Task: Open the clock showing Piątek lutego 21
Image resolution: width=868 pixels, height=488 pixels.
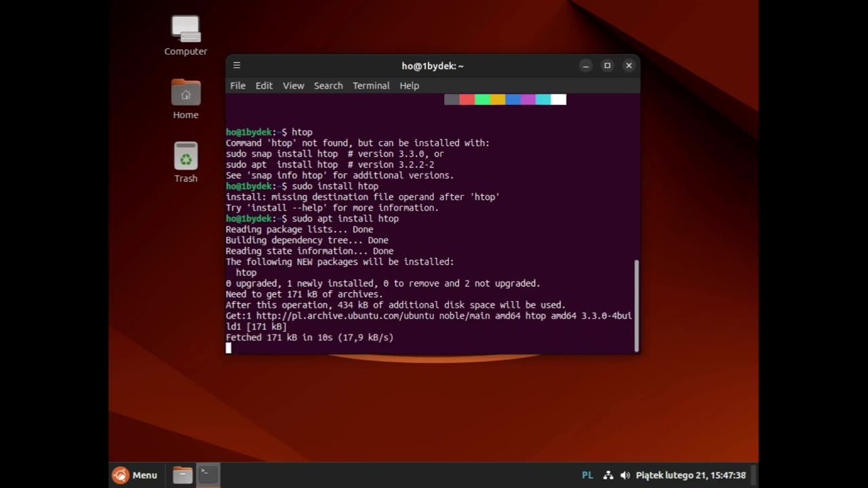Action: click(691, 475)
